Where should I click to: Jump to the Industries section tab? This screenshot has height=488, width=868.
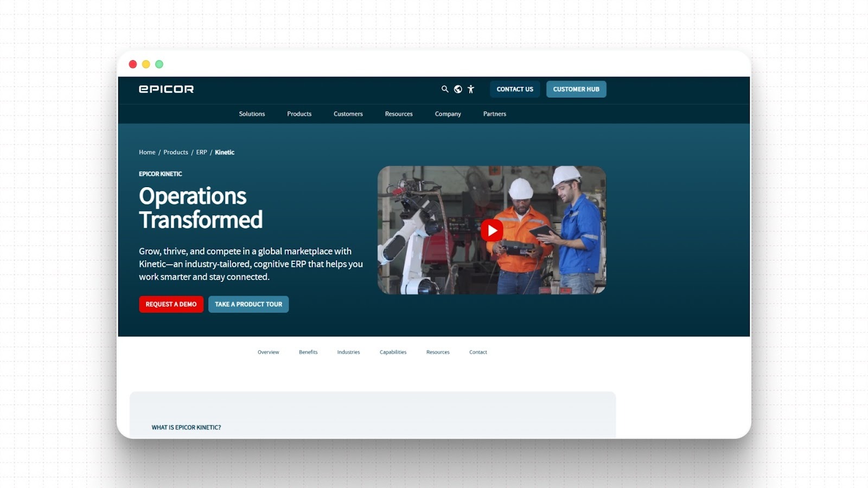[x=348, y=352]
